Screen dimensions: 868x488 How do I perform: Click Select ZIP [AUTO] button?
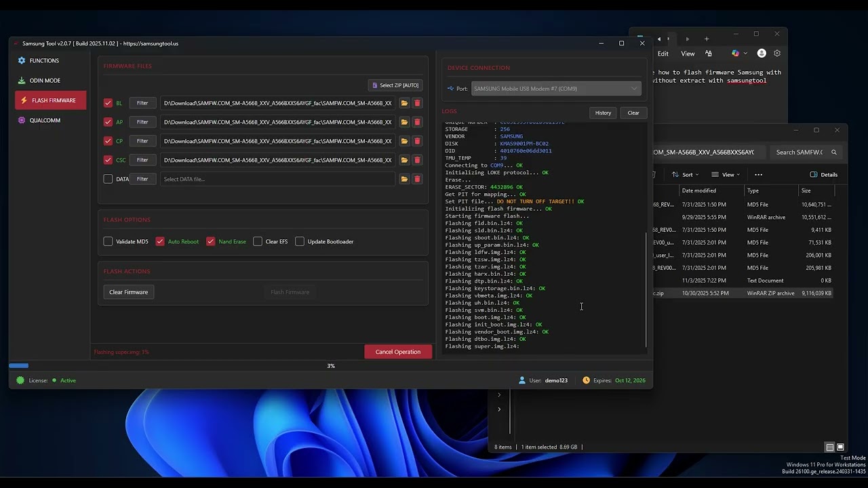coord(396,85)
